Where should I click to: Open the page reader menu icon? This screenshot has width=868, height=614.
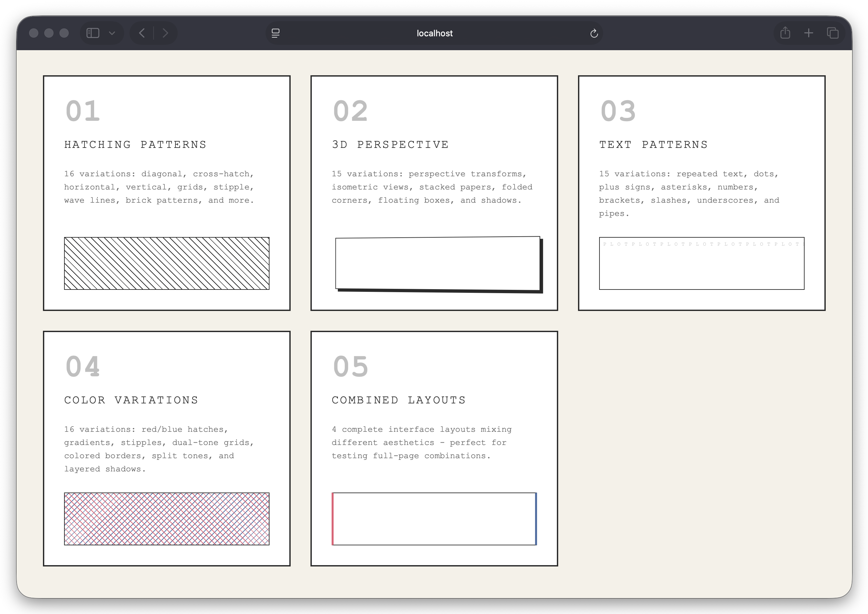276,33
